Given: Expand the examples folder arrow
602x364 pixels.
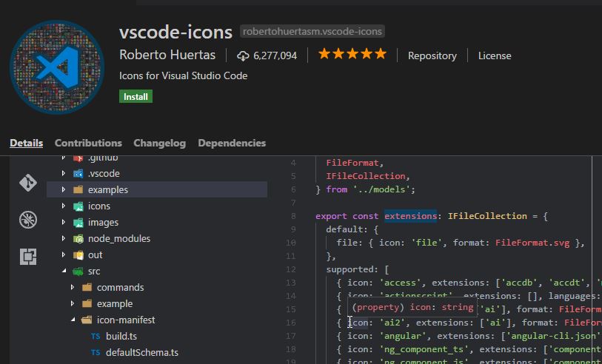Looking at the screenshot, I should coord(64,189).
